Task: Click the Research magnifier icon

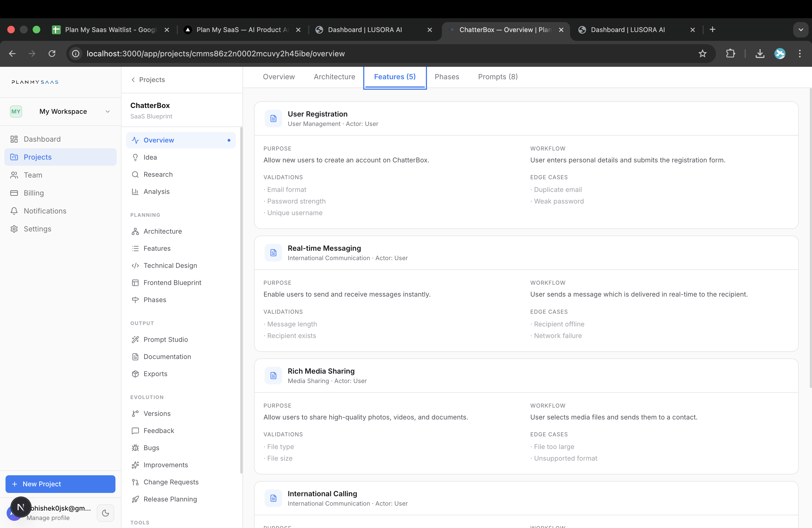Action: point(135,174)
